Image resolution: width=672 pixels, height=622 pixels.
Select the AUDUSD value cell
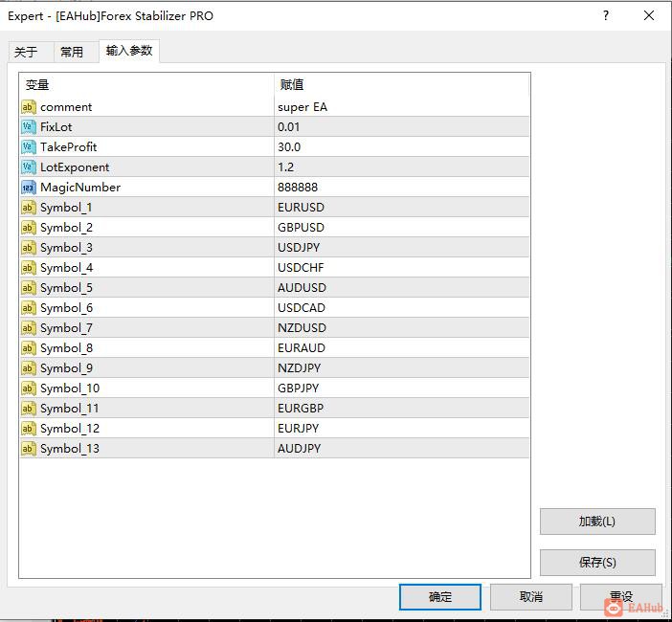pos(402,288)
